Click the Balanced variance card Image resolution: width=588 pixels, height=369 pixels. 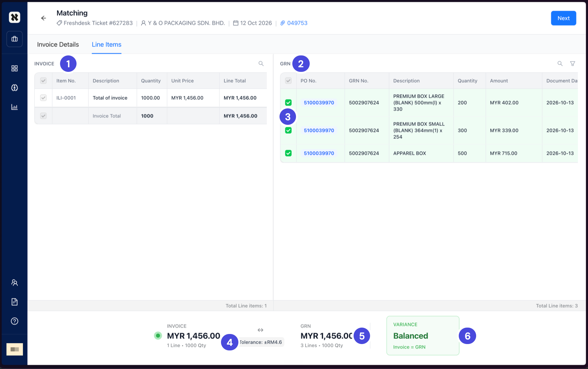423,336
